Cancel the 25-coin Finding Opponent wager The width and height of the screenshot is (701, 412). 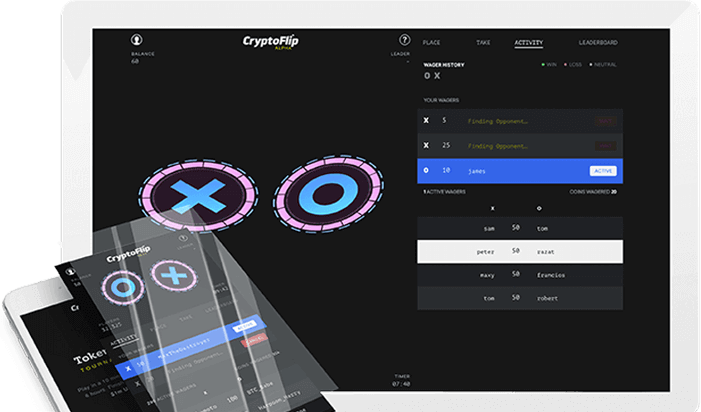tap(606, 146)
